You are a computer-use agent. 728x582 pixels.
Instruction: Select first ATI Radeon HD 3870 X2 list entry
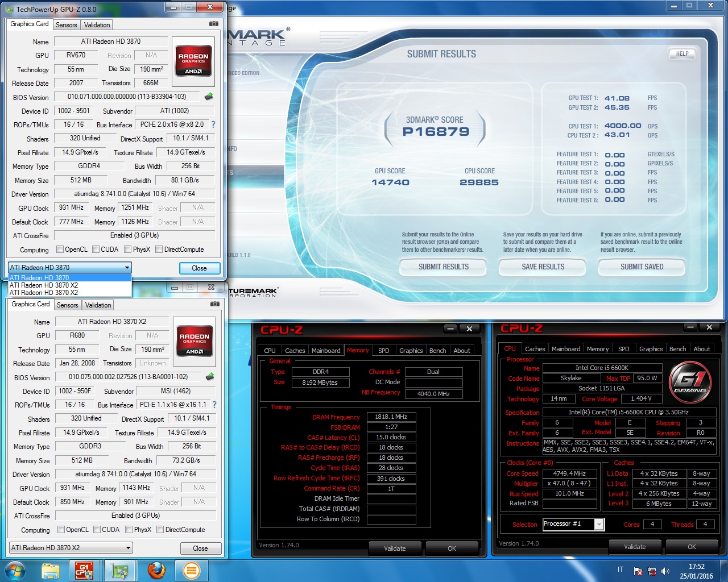point(70,285)
